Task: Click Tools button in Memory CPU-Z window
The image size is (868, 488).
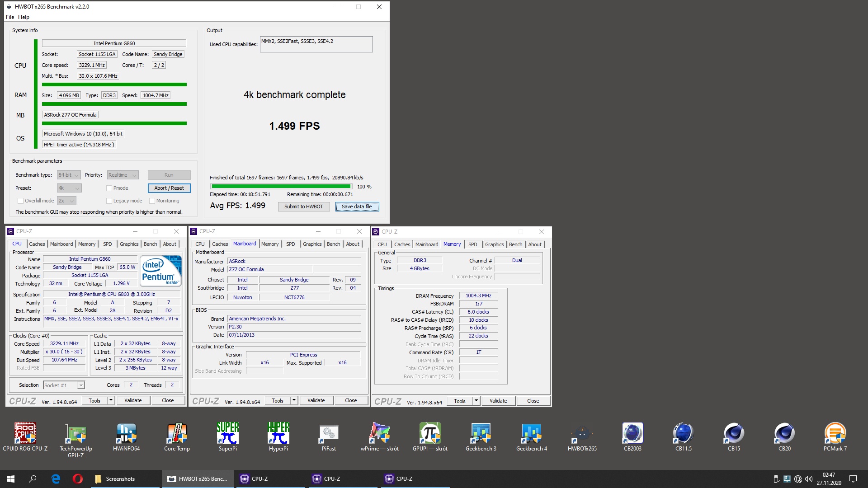Action: tap(460, 401)
